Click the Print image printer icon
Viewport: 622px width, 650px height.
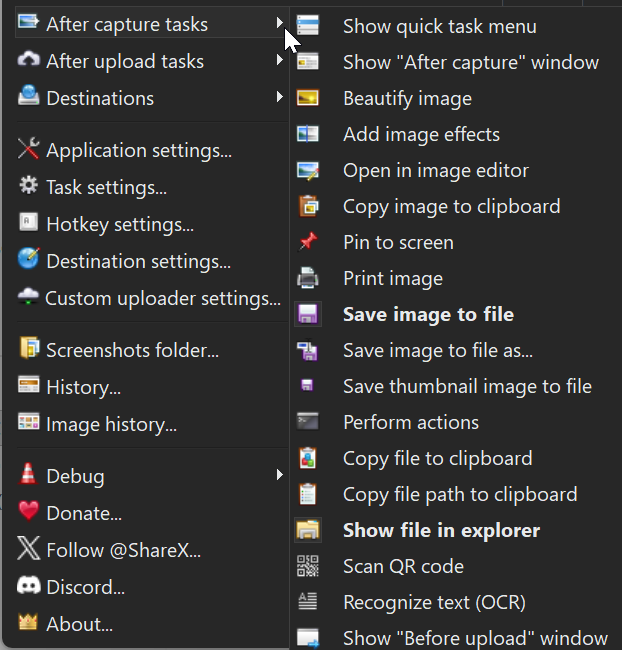308,278
